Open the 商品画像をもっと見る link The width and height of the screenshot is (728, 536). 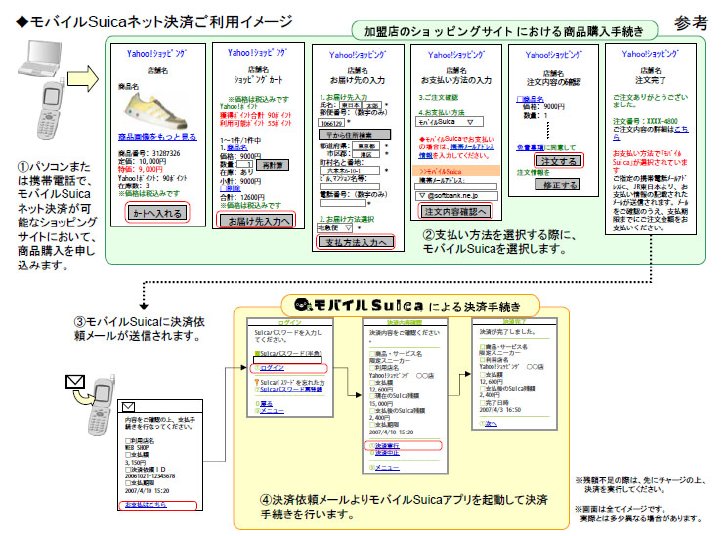pyautogui.click(x=157, y=137)
